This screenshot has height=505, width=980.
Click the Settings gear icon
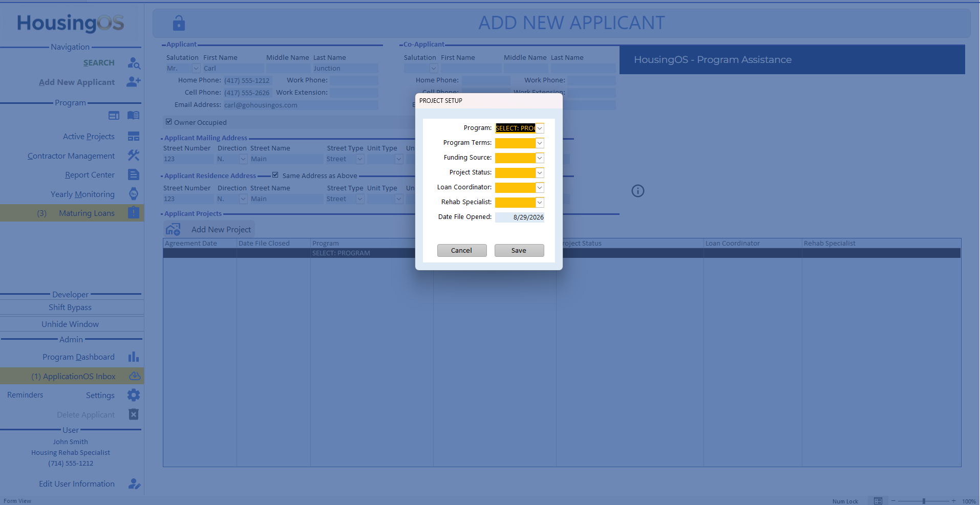(x=134, y=395)
